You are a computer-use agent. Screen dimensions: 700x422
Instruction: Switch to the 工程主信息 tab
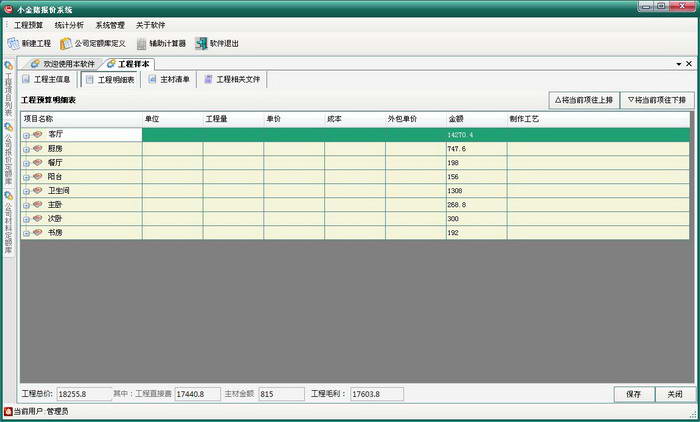pyautogui.click(x=46, y=79)
